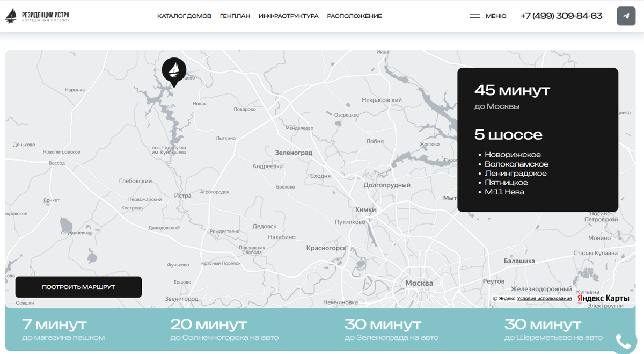The image size is (644, 354).
Task: Click the до Москвы caption
Action: click(497, 106)
